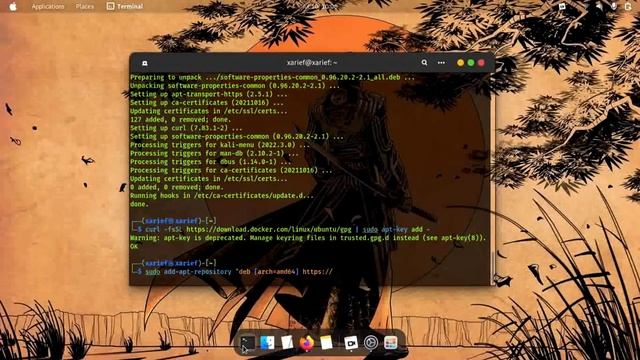
Task: Open the Terminal menu in the top bar
Action: coord(125,7)
